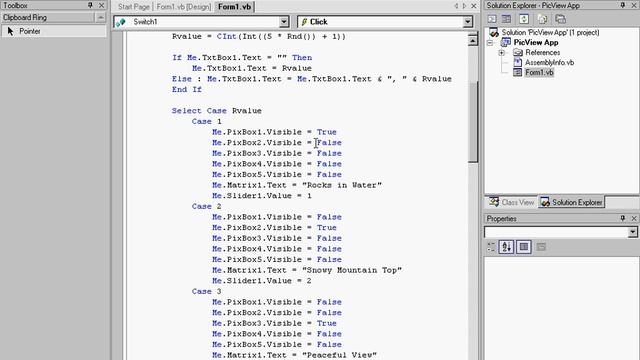Screen dimensions: 640x360
Task: Switch to Form1.vb [Design] tab
Action: (184, 7)
